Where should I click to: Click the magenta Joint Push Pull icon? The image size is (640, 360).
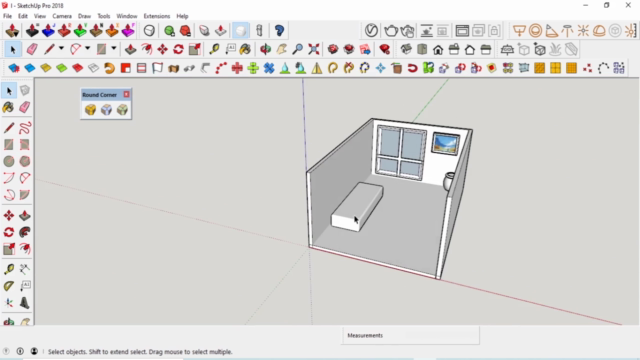(x=128, y=31)
